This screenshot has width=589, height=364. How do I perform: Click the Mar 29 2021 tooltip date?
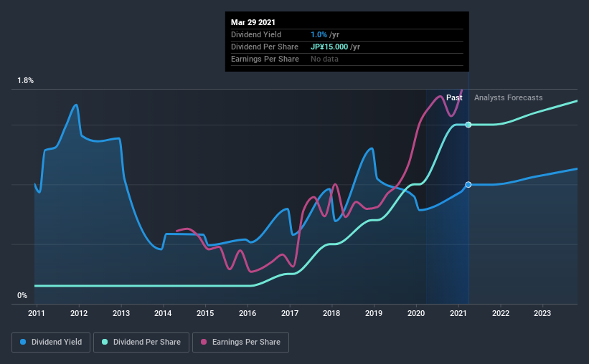253,22
